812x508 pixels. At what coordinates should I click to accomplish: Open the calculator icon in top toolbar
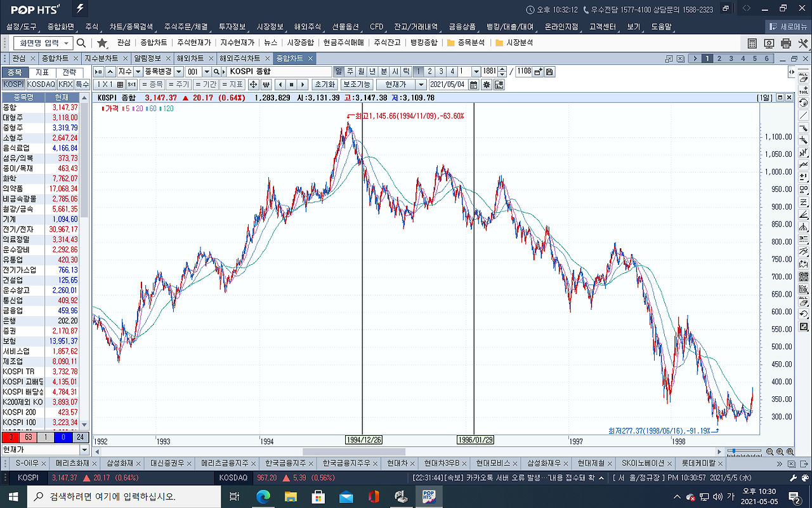pos(752,43)
